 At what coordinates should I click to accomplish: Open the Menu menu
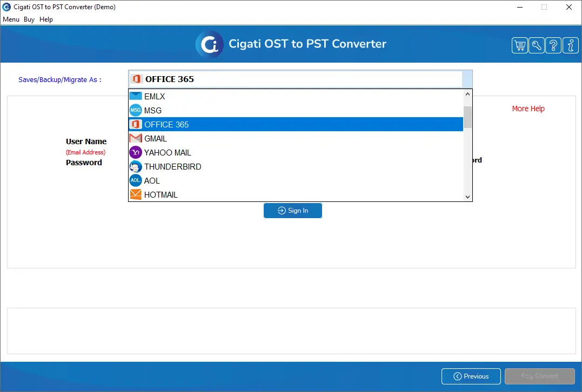coord(11,19)
